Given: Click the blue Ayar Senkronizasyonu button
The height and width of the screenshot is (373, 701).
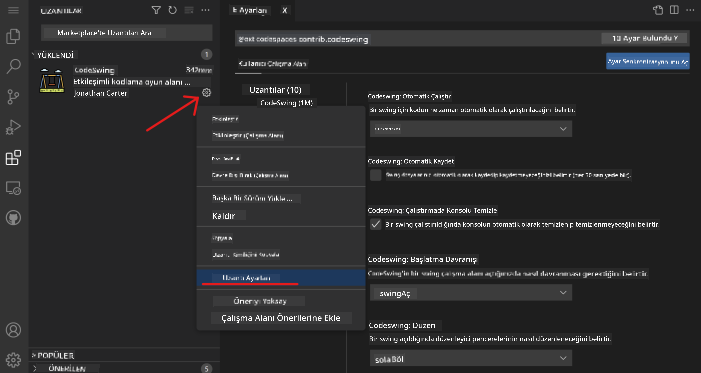Looking at the screenshot, I should pos(648,61).
